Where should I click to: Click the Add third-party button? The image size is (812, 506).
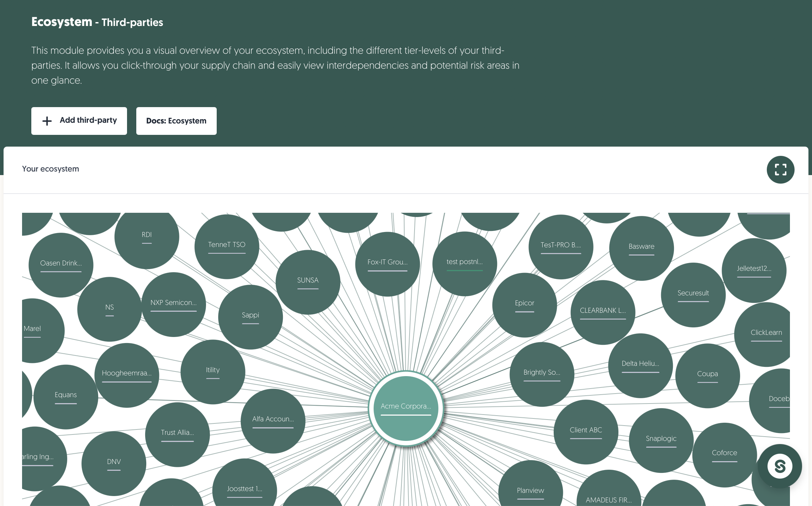79,121
